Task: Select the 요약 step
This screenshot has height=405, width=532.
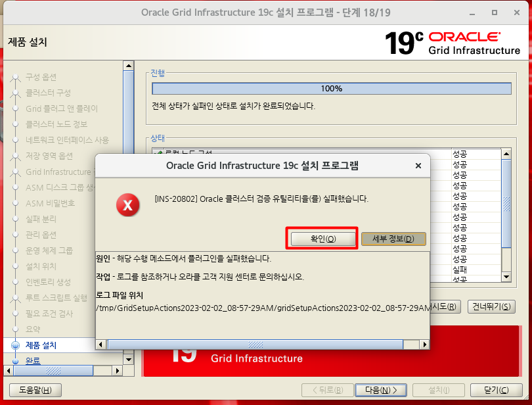Action: tap(33, 329)
